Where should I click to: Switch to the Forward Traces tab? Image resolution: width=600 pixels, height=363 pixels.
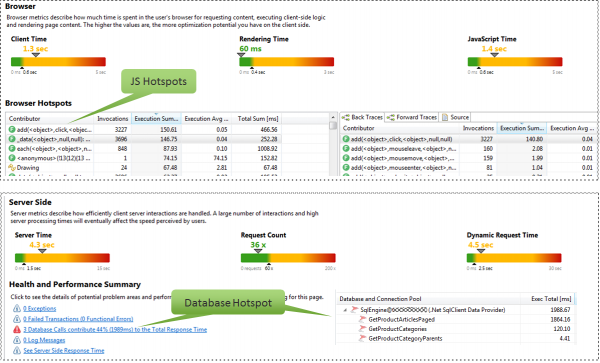pos(412,117)
